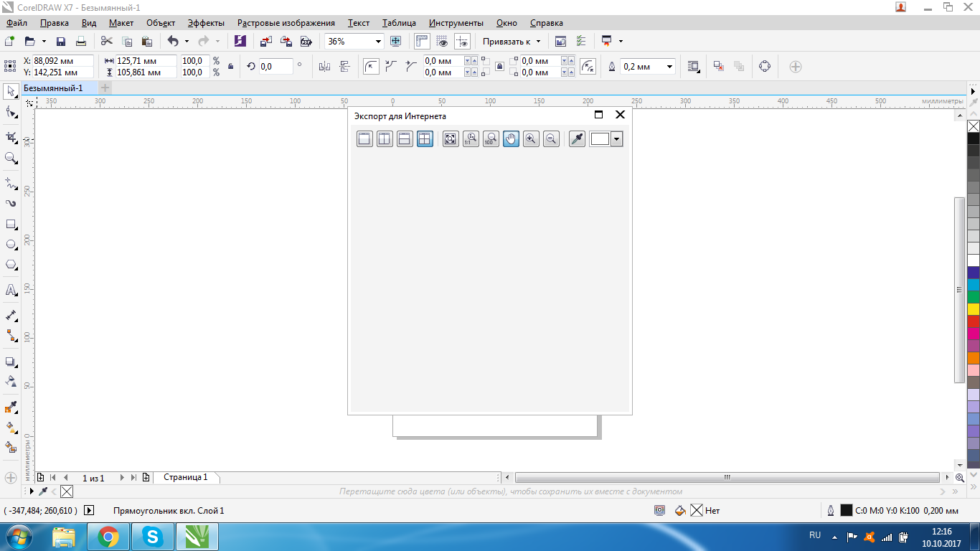Select the eyedropper in export dialog
The image size is (980, 551).
(577, 139)
